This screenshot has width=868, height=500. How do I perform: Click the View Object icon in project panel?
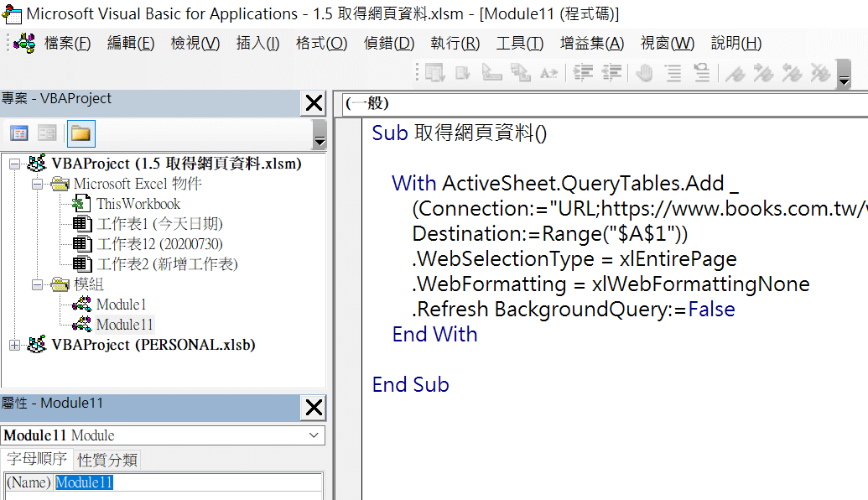point(47,133)
